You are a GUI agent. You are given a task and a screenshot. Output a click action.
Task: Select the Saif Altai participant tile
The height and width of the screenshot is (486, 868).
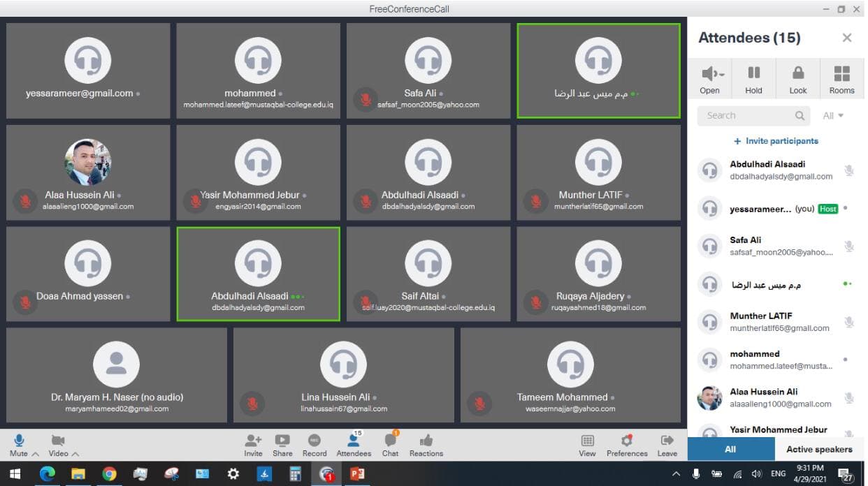[428, 274]
